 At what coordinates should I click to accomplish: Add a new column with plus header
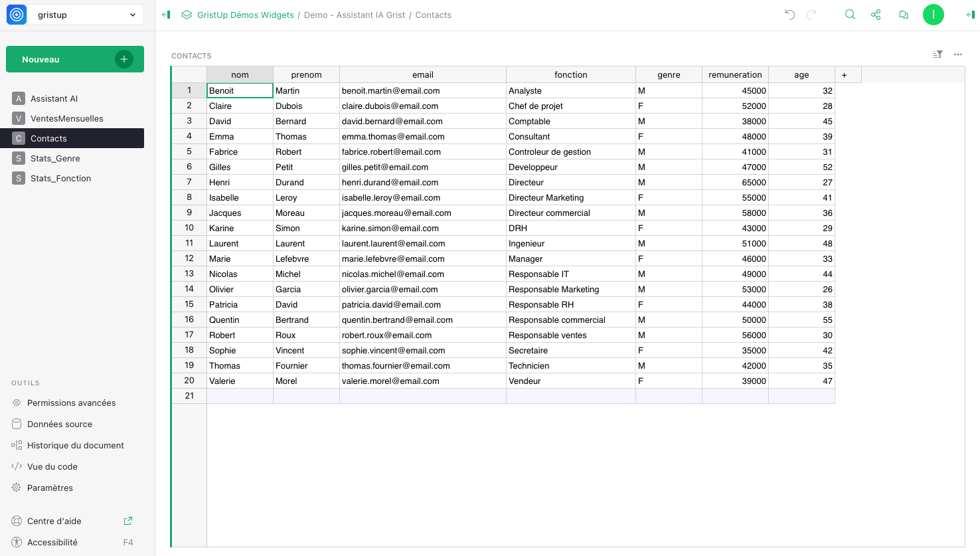(845, 75)
